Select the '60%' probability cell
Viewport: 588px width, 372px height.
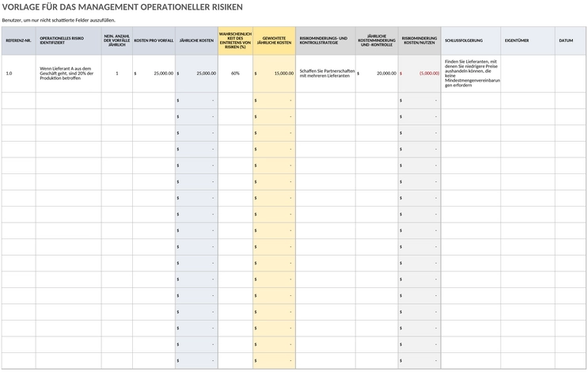click(236, 74)
